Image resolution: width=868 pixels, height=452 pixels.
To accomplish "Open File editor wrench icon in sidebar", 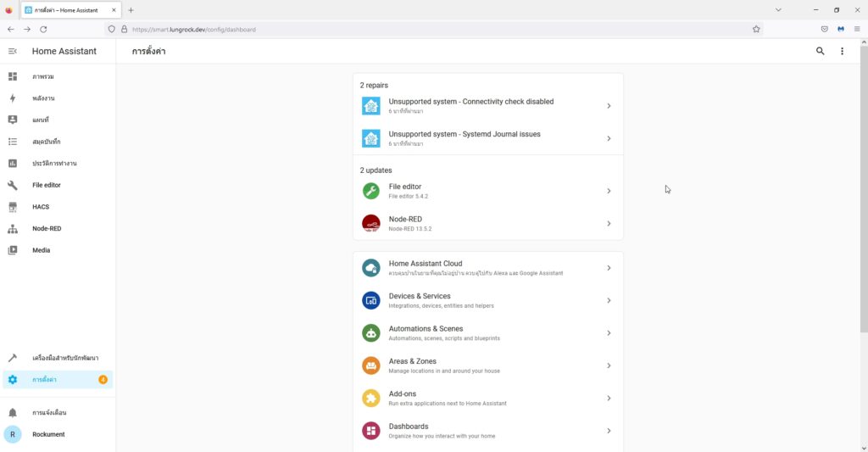I will [13, 185].
